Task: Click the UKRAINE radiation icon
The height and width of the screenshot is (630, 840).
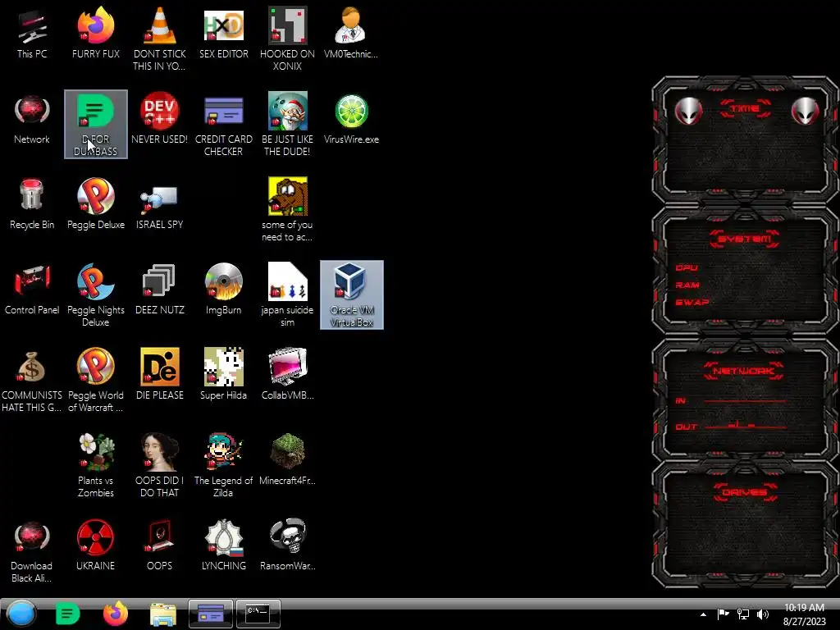Action: [x=95, y=545]
